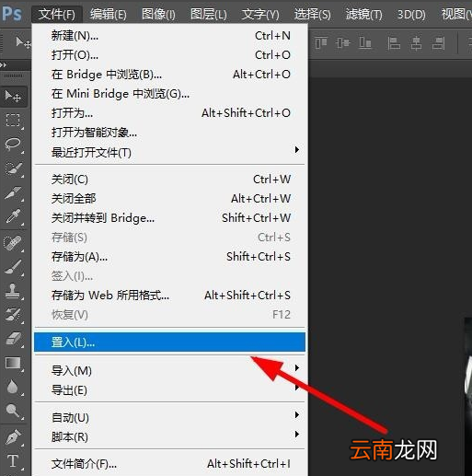
Task: Select the Eraser tool
Action: click(x=13, y=339)
